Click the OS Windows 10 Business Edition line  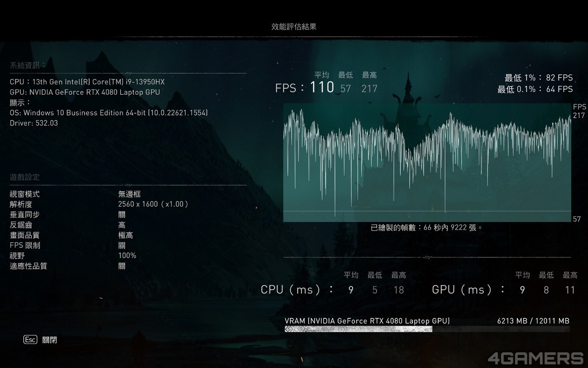109,113
